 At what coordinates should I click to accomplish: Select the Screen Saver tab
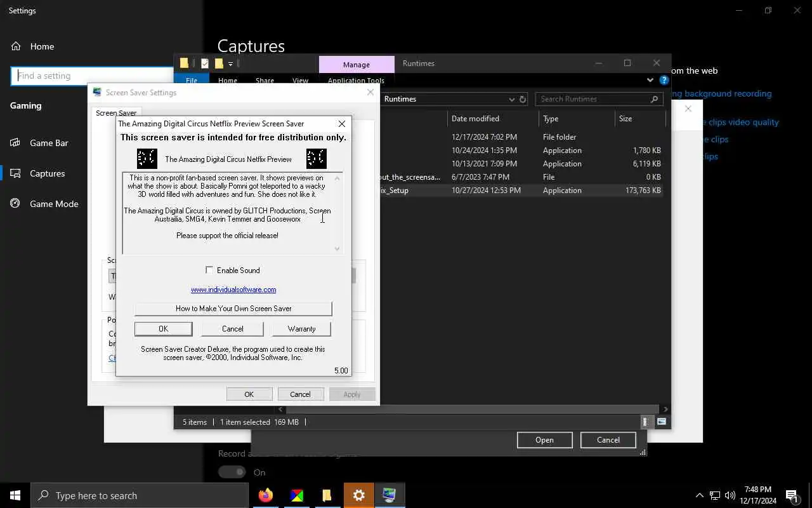pos(116,113)
